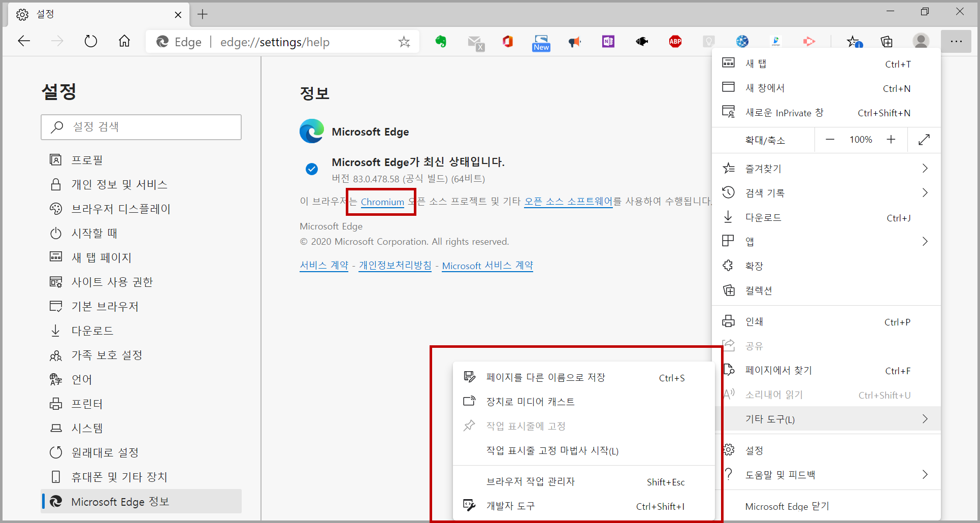Viewport: 980px width, 523px height.
Task: Open the 오픈 소스 소프트웨어 link
Action: click(569, 201)
